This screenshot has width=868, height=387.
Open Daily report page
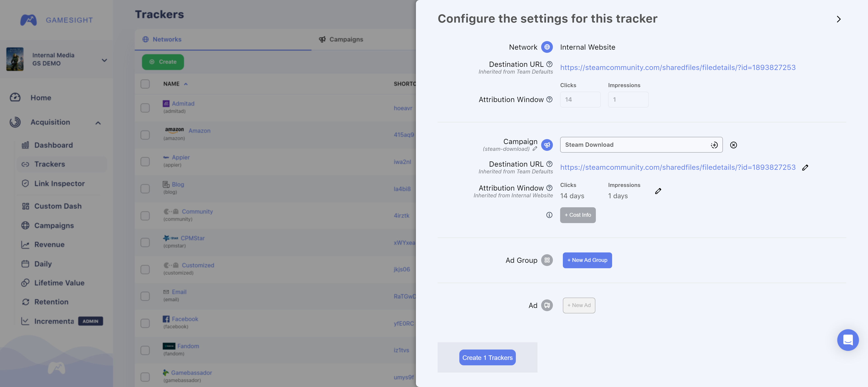[43, 264]
